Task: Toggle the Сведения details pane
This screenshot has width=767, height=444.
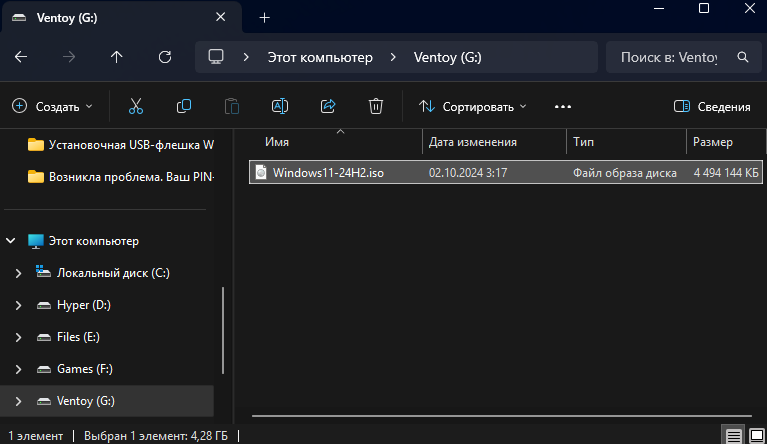Action: [712, 106]
